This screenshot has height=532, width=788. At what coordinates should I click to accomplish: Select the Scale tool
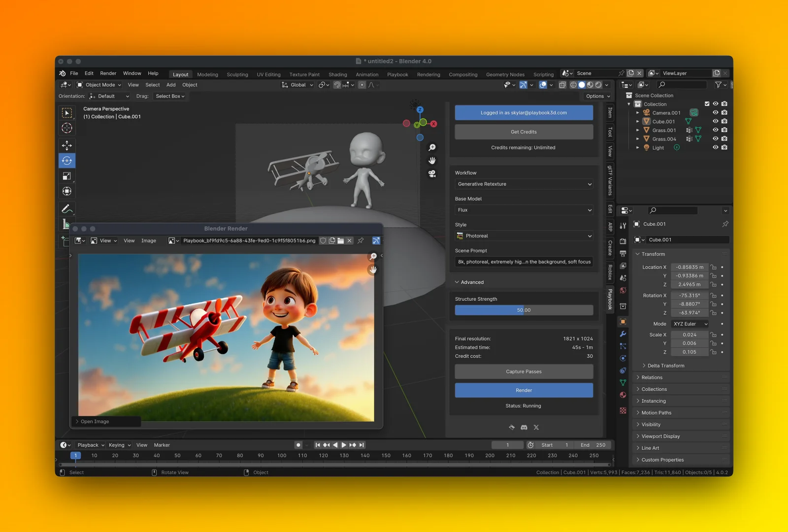pos(67,176)
